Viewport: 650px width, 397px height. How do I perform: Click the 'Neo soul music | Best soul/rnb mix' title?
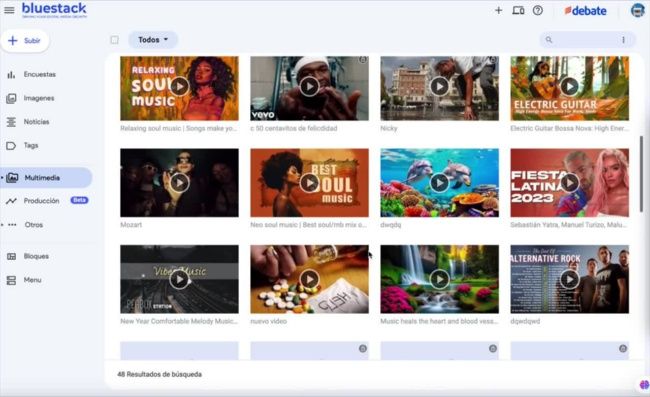tap(309, 225)
